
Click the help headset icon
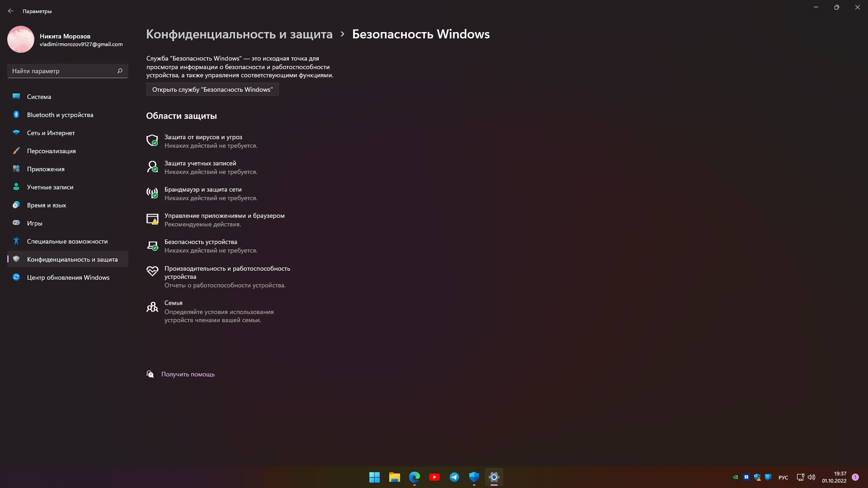[150, 374]
